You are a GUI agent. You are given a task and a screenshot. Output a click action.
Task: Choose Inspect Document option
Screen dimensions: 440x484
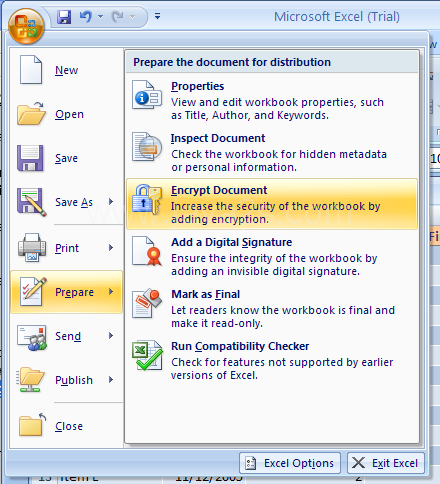click(x=272, y=152)
